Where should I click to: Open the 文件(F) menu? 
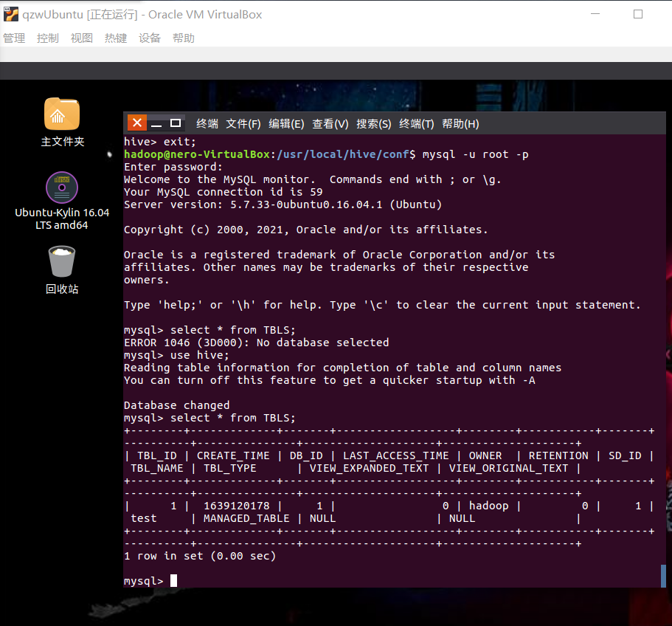(x=243, y=124)
